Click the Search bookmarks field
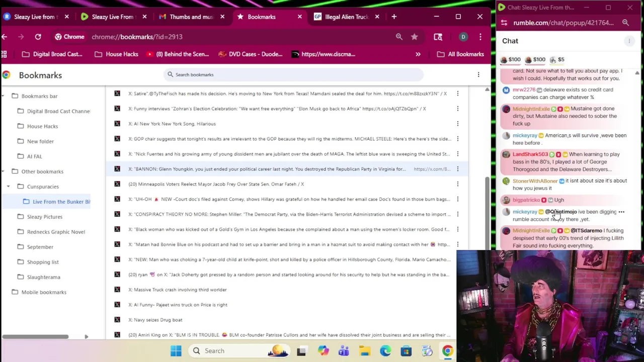 click(293, 75)
